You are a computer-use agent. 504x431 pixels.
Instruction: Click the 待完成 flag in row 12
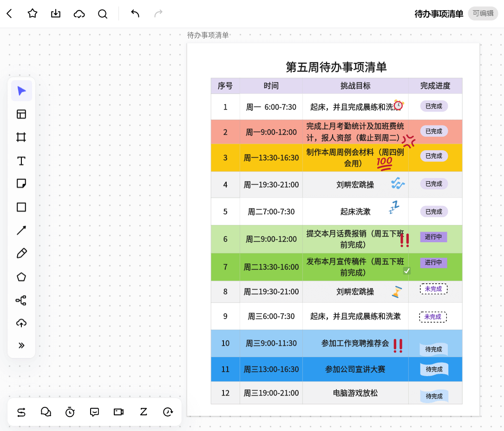pos(434,396)
